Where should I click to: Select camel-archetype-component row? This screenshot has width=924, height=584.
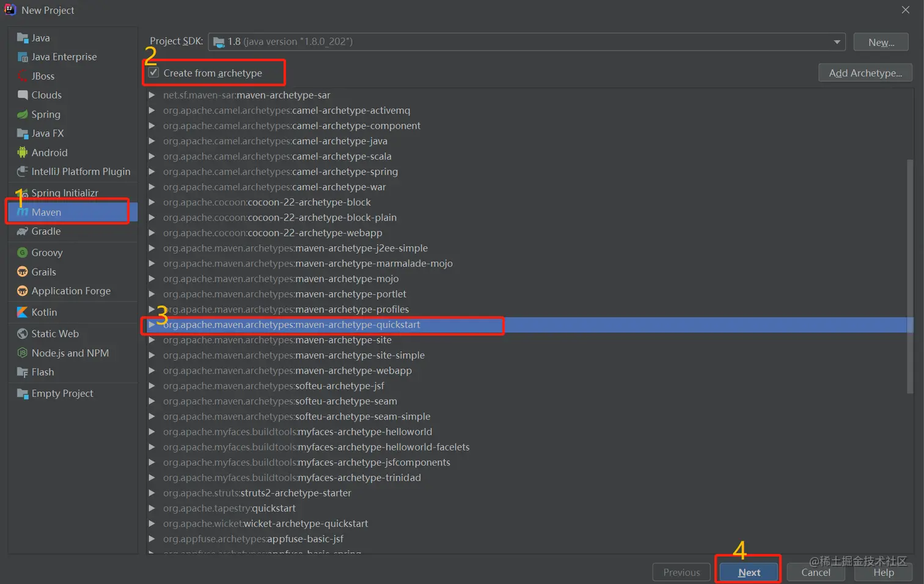coord(529,125)
